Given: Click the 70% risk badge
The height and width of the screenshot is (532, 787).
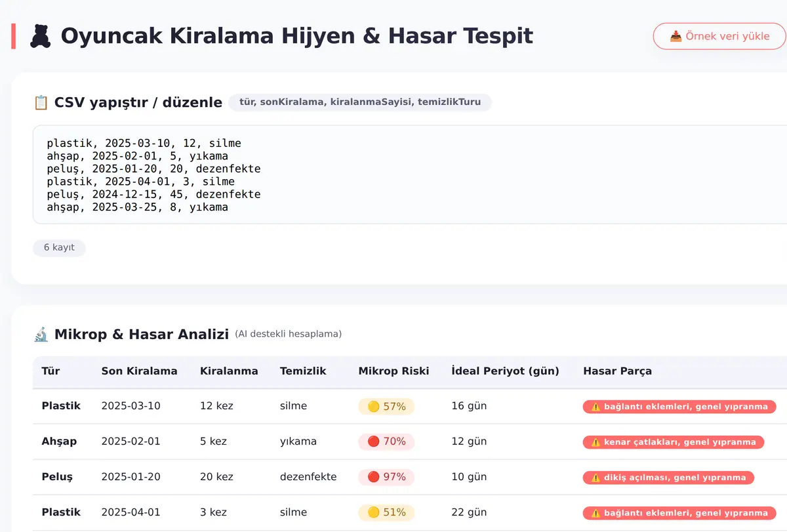Looking at the screenshot, I should coord(386,442).
